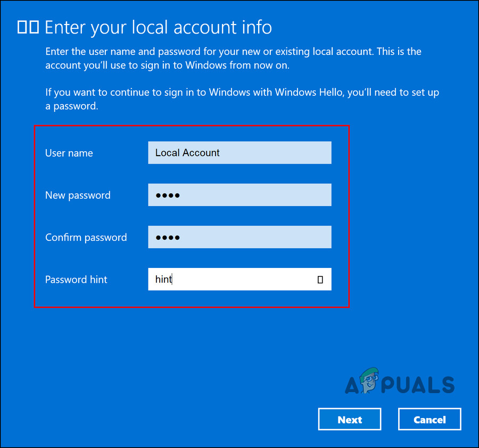Click the paragraph mentioning Windows Hello

click(242, 99)
